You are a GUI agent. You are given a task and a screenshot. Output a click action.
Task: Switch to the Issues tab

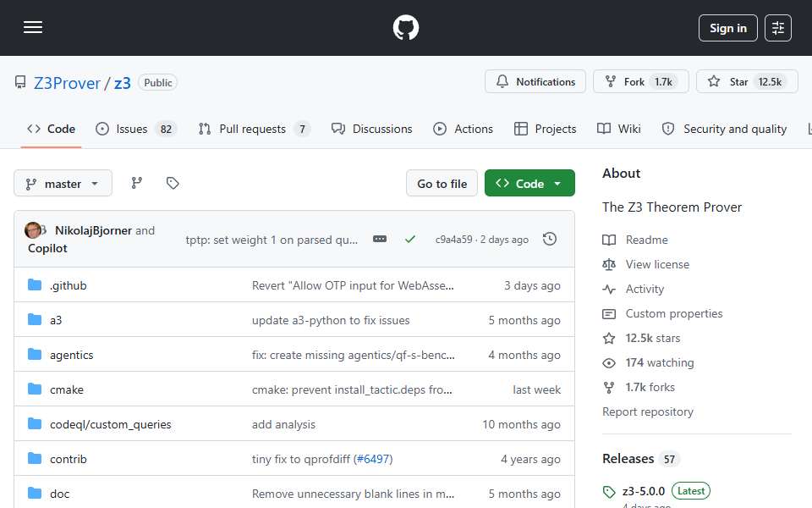pyautogui.click(x=135, y=129)
